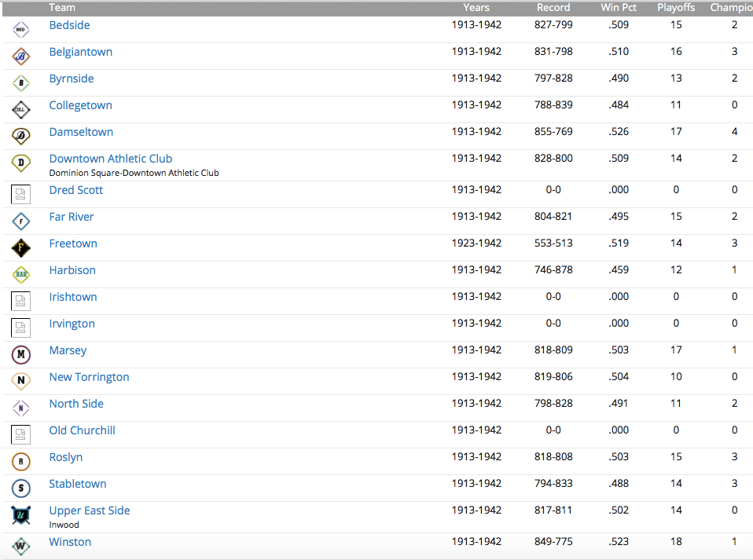This screenshot has height=560, width=753.
Task: Click the Bedside team logo icon
Action: 20,30
